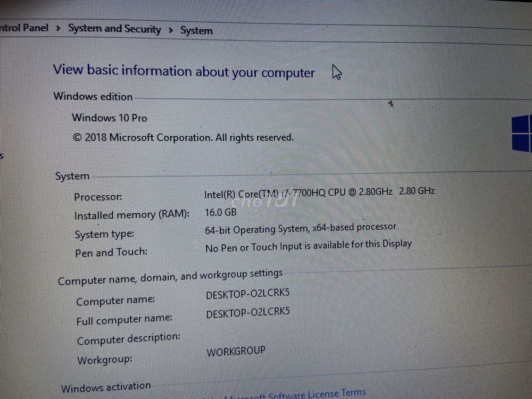Select DESKTOP-O2LCRK5 beside 'Computer name:'
Screen dimensions: 532x399
248,294
